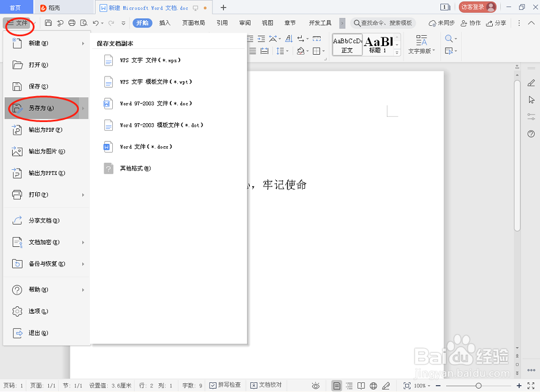Viewport: 540px width, 392px height.
Task: Click the 访客登录 login button
Action: (x=477, y=7)
